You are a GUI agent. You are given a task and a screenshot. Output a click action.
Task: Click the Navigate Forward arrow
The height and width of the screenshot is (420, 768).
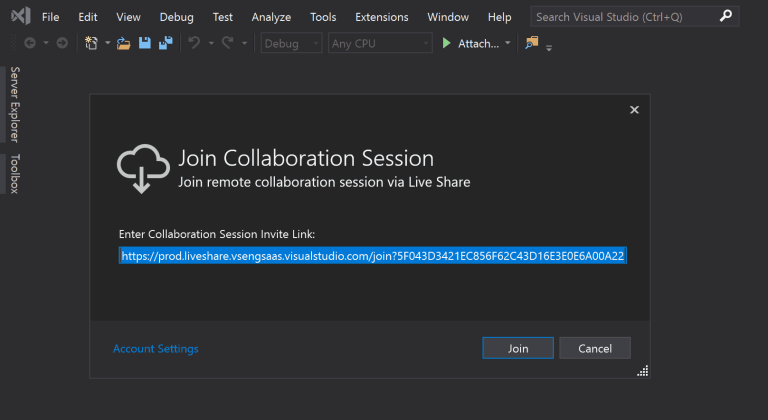(x=62, y=43)
